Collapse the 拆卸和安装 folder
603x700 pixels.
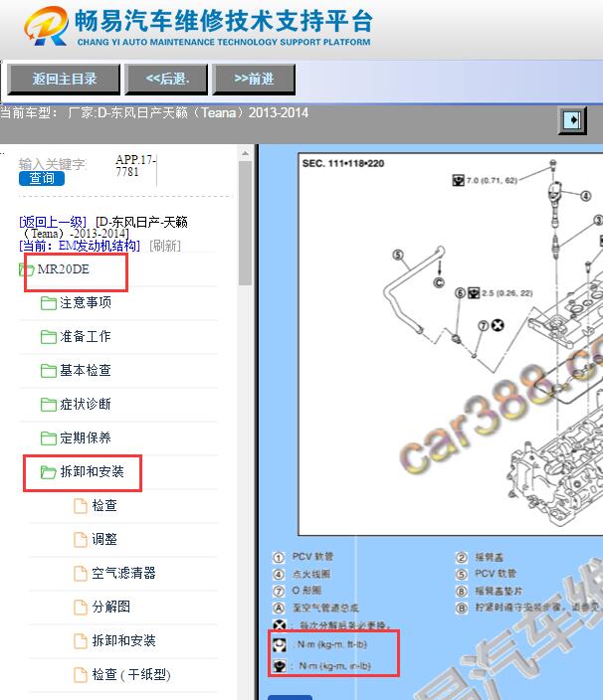pos(92,471)
